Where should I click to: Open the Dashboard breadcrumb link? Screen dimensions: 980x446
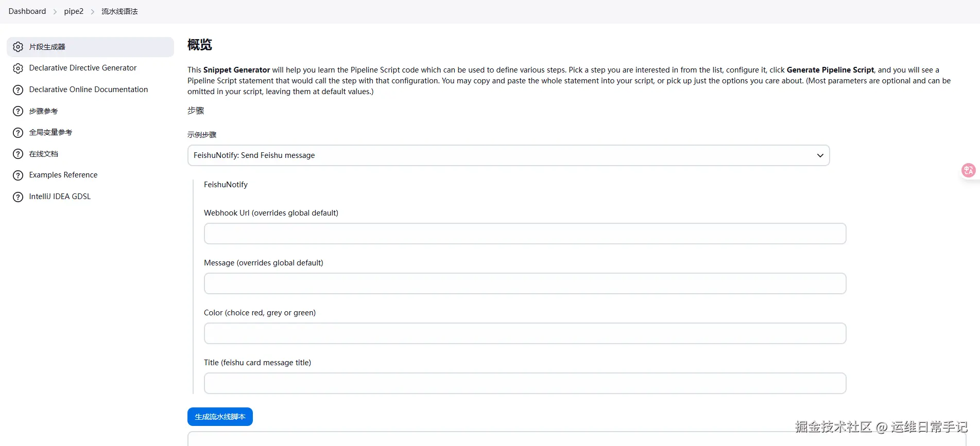click(27, 11)
